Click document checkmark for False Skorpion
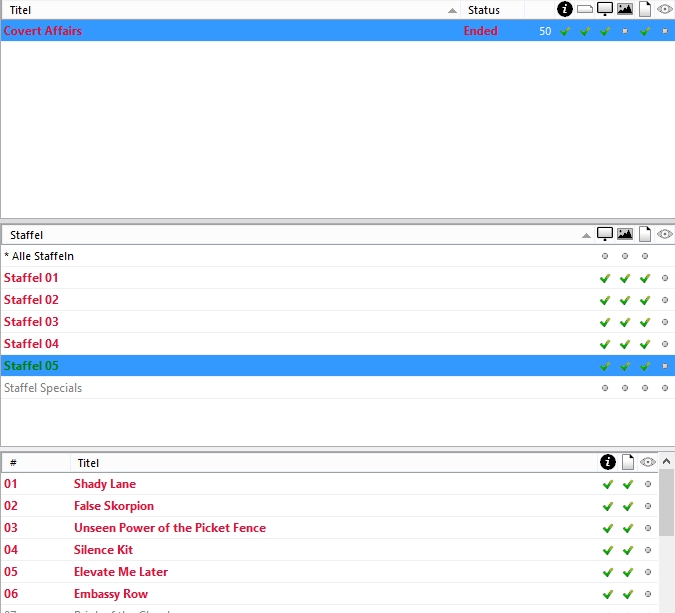 click(x=628, y=506)
